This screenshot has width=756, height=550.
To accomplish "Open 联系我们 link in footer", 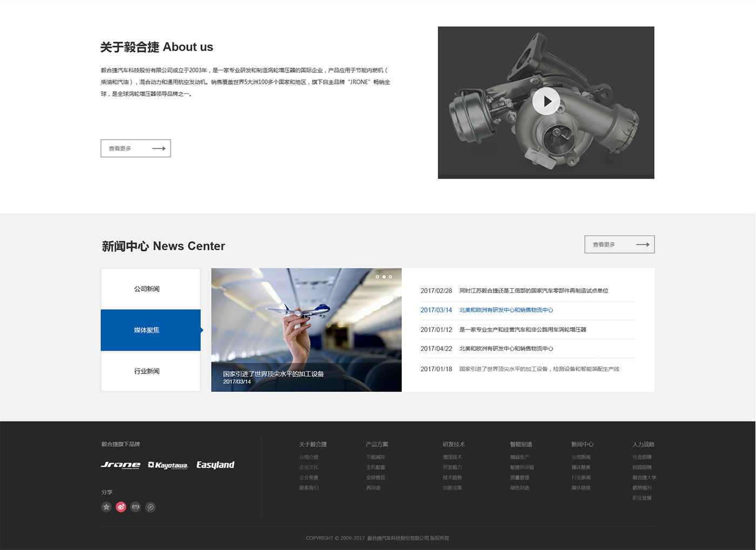I will [309, 488].
